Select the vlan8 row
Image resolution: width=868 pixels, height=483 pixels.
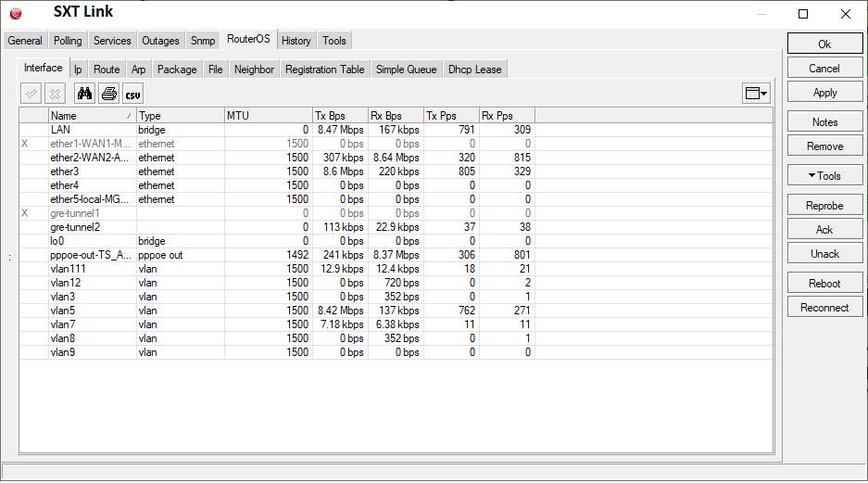point(277,338)
